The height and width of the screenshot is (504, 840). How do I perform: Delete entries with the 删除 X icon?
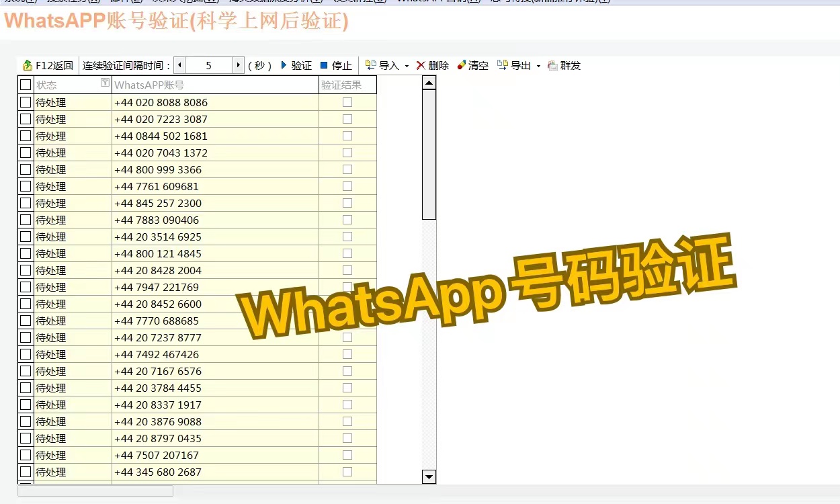(x=421, y=65)
